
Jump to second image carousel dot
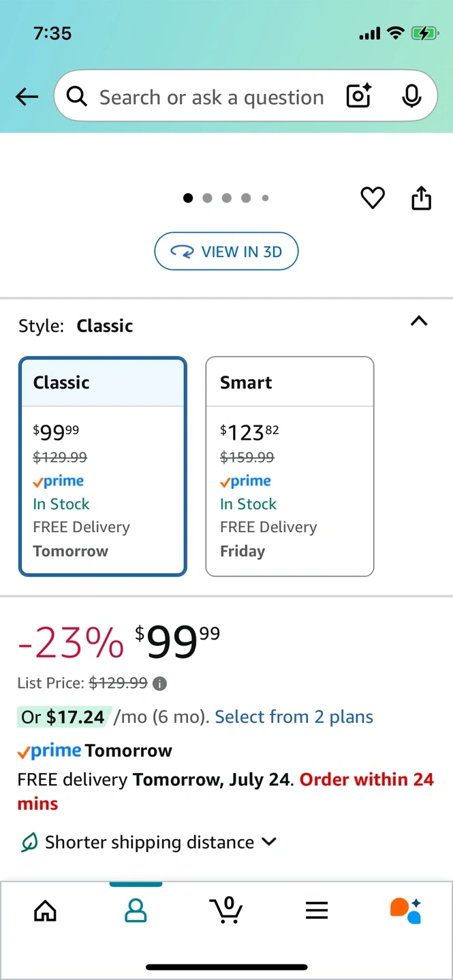coord(208,198)
